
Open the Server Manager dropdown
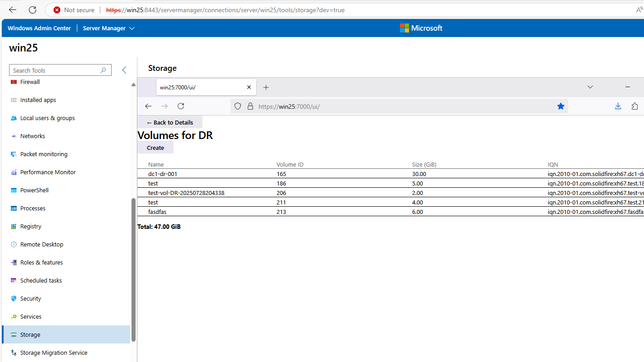[109, 28]
